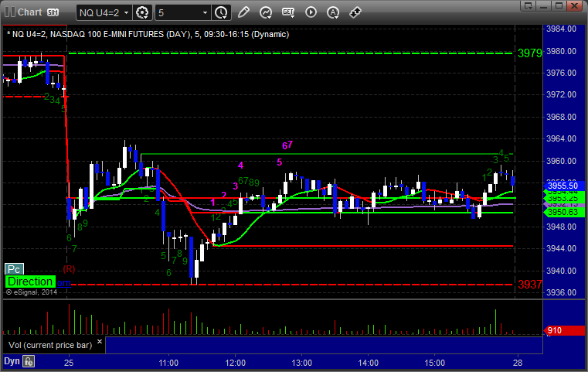Close the Vol study panel
This screenshot has width=588, height=372.
[x=100, y=342]
